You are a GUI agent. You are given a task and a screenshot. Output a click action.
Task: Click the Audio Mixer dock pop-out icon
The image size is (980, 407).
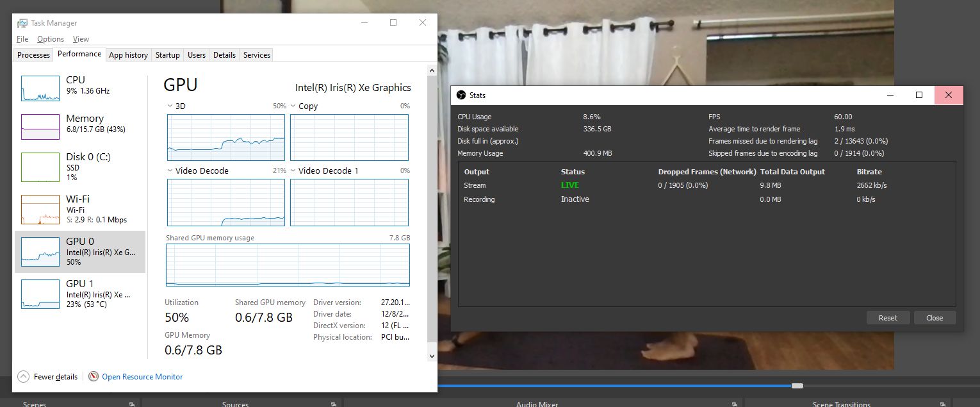click(734, 404)
